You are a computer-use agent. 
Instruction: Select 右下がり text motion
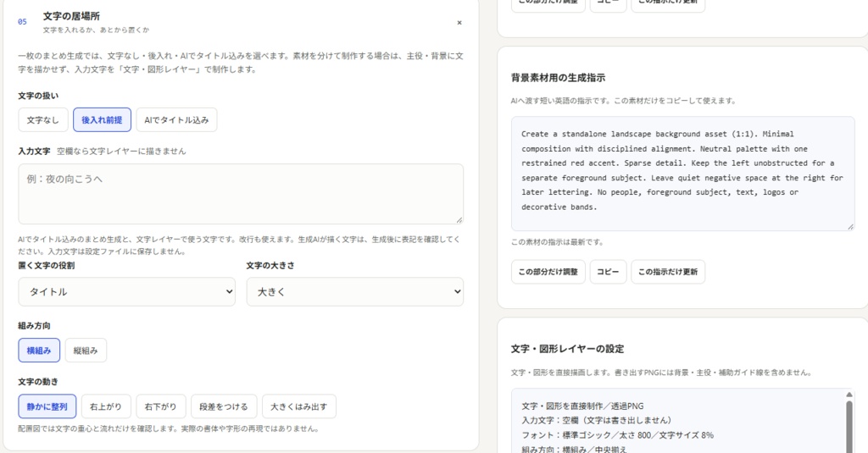(x=160, y=406)
